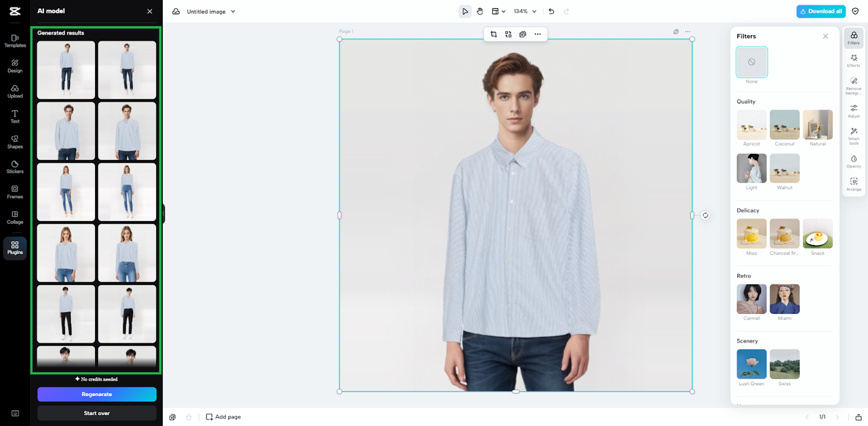
Task: Open the layers icon at bottom right corner
Action: tap(858, 417)
